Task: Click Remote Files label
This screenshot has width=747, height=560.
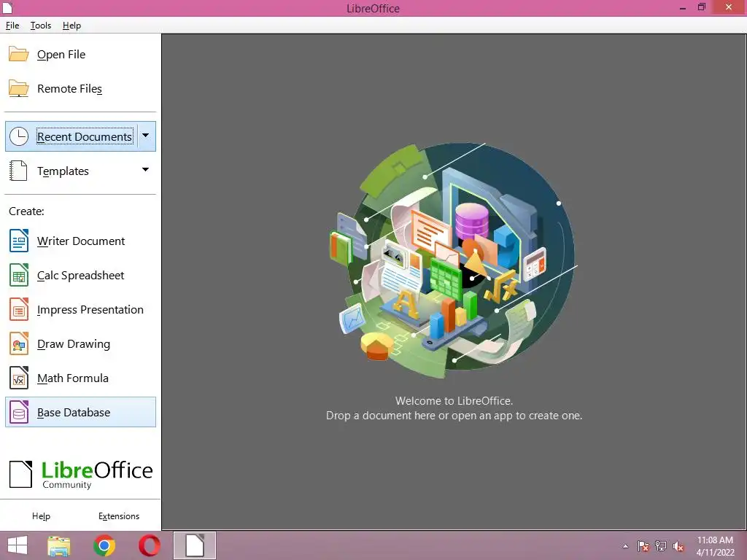Action: coord(69,88)
